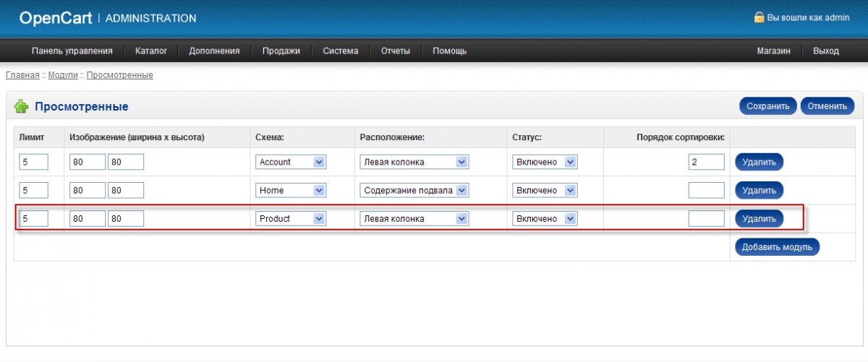Open the Каталог menu
The height and width of the screenshot is (362, 868).
(151, 51)
